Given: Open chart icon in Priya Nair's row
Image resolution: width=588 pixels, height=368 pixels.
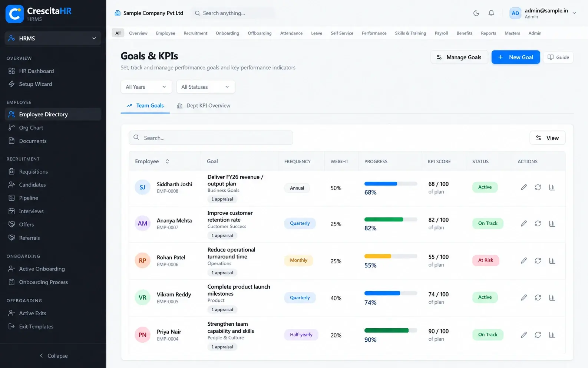Looking at the screenshot, I should [x=552, y=335].
